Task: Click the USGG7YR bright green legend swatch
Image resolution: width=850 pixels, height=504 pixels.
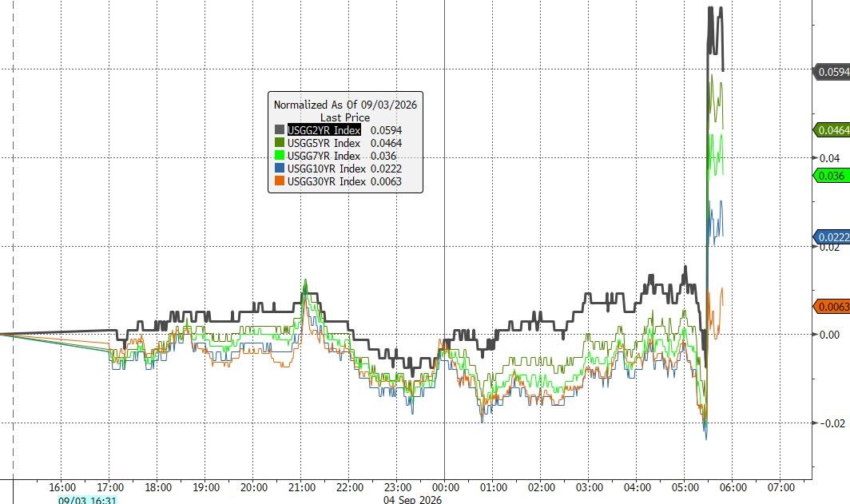Action: click(x=279, y=156)
